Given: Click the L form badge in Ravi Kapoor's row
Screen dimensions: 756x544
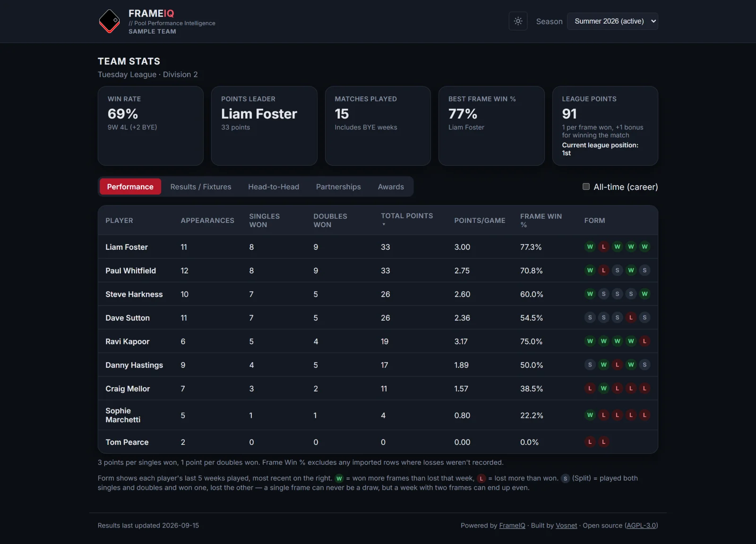Looking at the screenshot, I should (x=644, y=341).
